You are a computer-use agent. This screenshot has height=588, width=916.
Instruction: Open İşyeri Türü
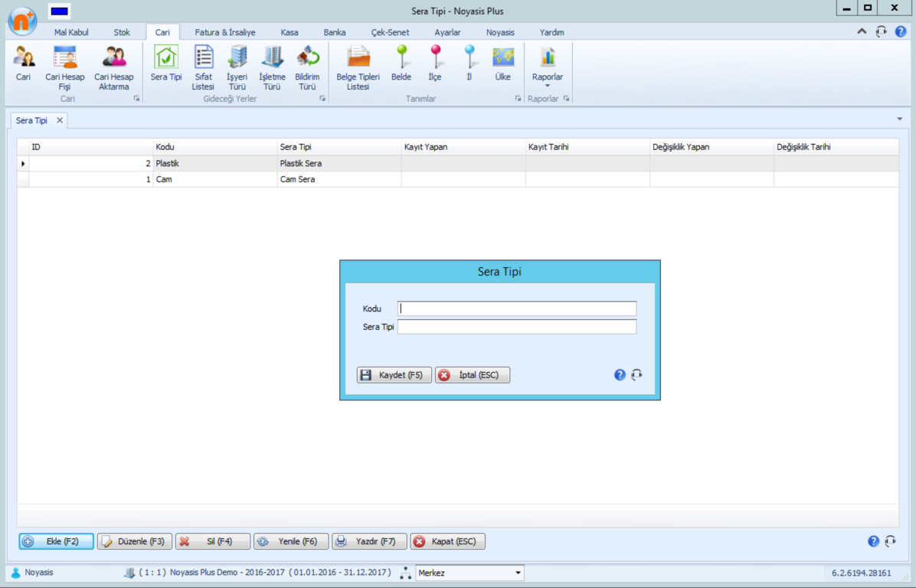tap(237, 67)
